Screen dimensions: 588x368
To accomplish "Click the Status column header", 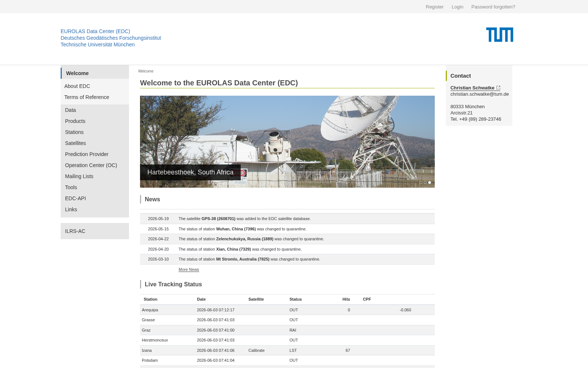I will [295, 299].
